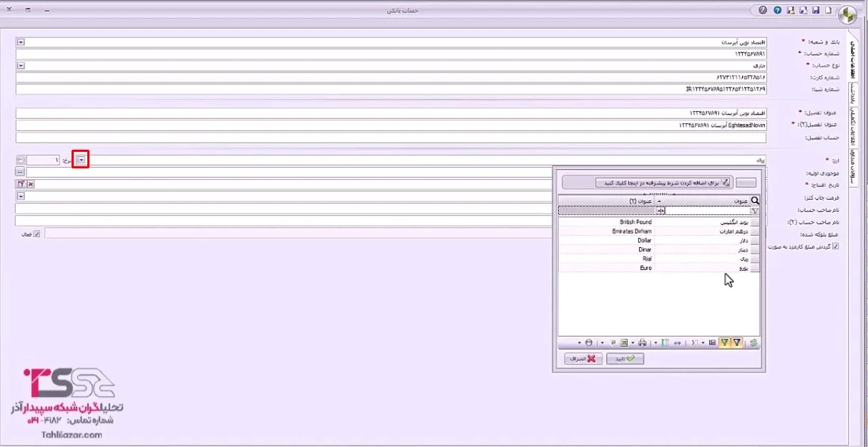The image size is (868, 447).
Task: Click the rate value field showing 1
Action: [44, 160]
